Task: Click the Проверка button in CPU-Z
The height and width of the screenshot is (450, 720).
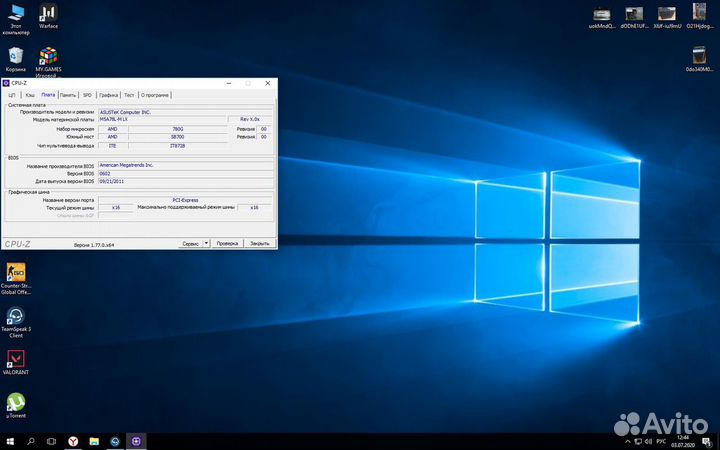Action: 227,243
